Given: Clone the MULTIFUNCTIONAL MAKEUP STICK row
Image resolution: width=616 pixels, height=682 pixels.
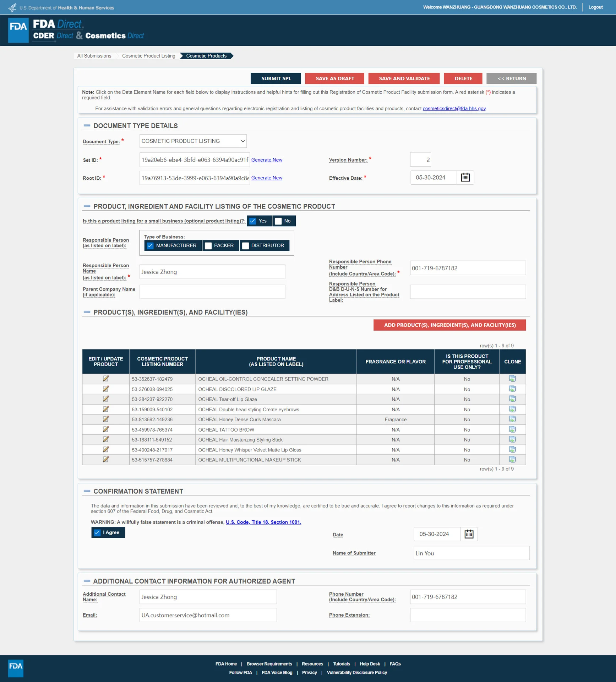Looking at the screenshot, I should [x=512, y=460].
